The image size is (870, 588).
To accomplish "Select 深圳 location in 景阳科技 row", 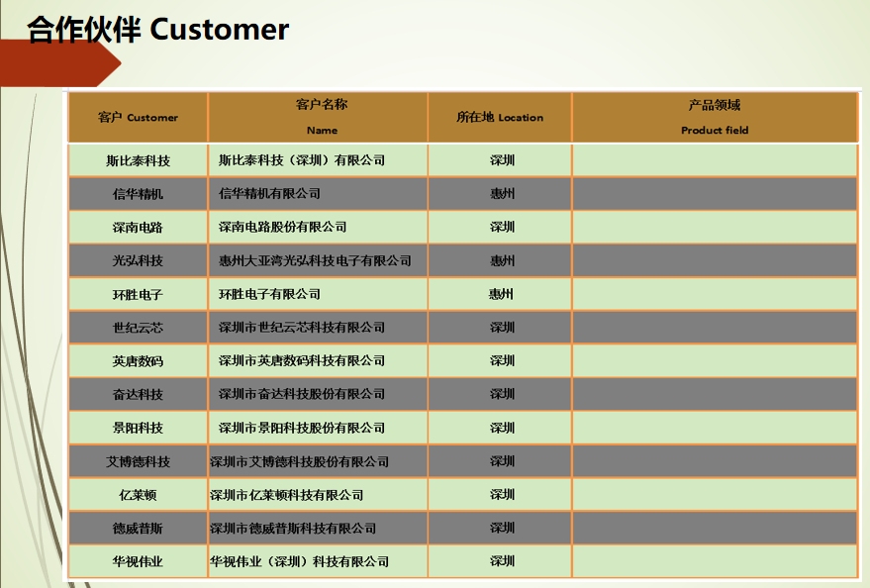I will coord(502,428).
